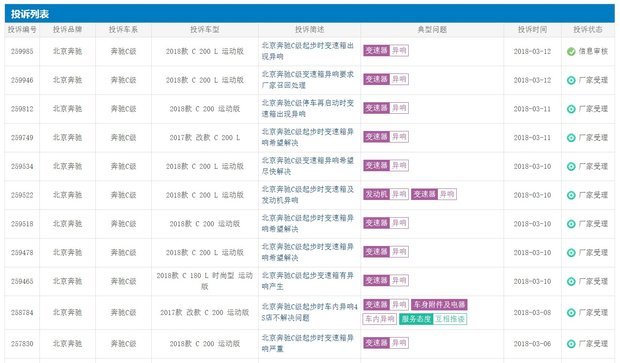Click status icon for complaint 259749
Screen dimensions: 620x363
[571, 138]
